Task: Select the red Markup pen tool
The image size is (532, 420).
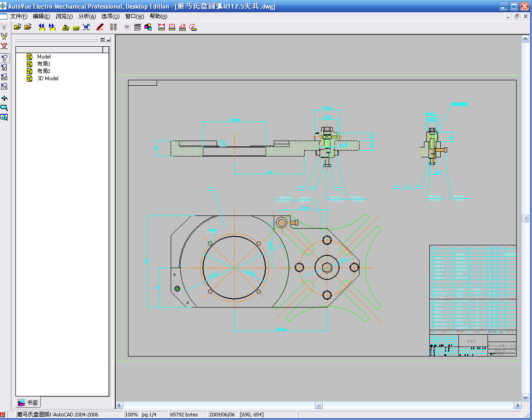Action: coord(100,27)
